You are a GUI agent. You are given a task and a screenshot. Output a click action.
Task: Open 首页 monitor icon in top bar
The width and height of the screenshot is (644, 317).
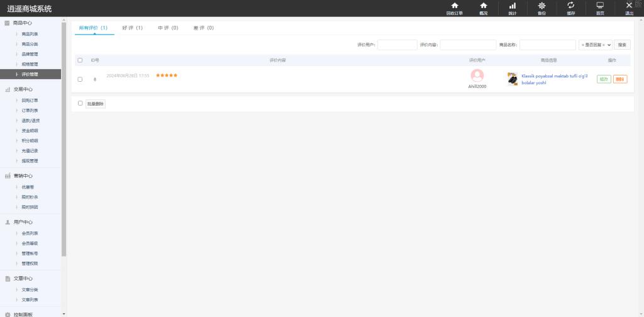point(600,6)
